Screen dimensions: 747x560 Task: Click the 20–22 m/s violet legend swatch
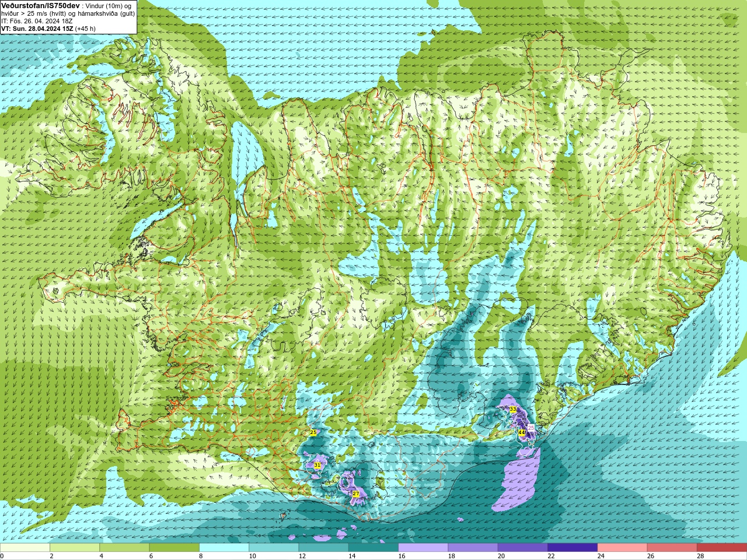[522, 548]
